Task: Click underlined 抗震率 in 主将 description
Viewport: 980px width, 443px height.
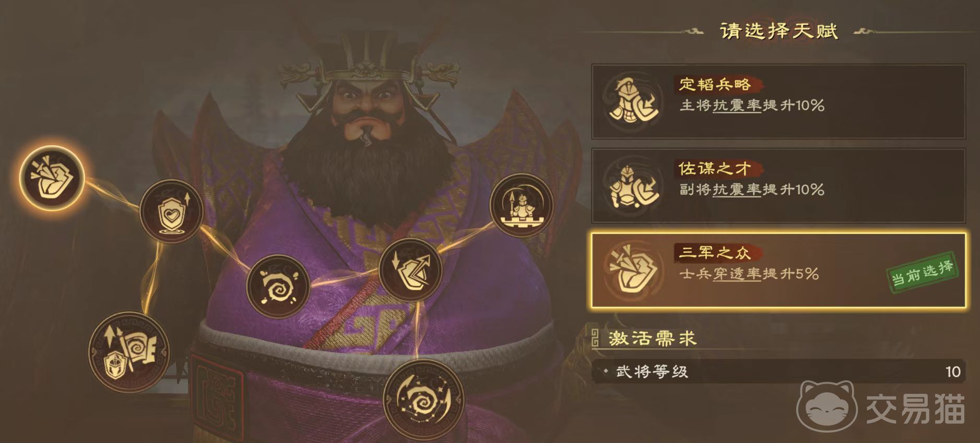Action: click(737, 106)
